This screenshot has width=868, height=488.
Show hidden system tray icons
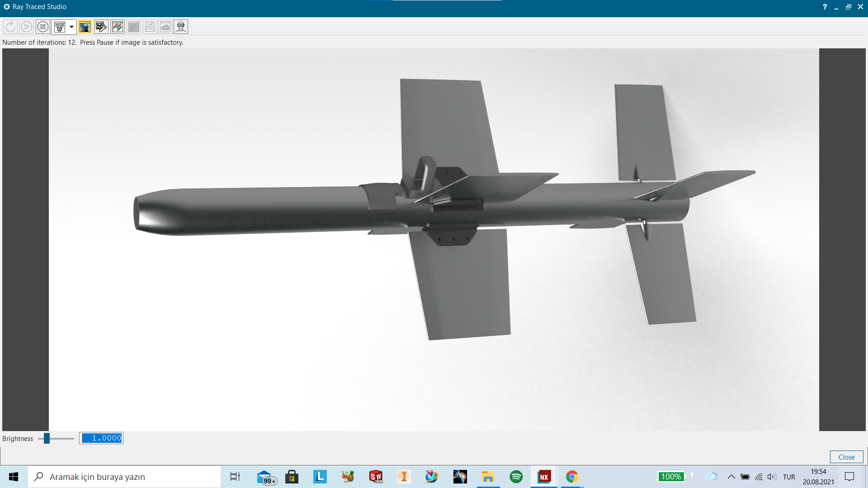pyautogui.click(x=731, y=477)
